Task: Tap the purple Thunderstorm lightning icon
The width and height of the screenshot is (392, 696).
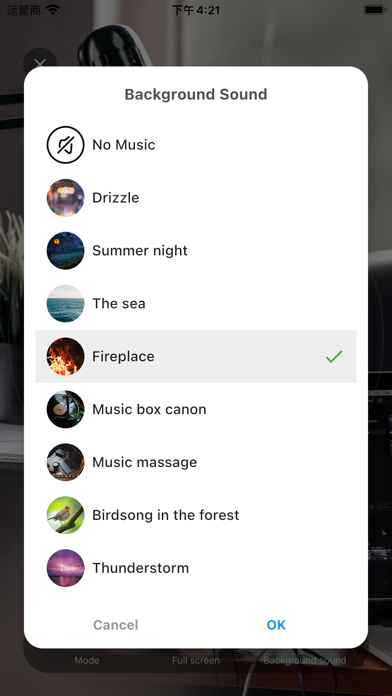Action: tap(65, 567)
